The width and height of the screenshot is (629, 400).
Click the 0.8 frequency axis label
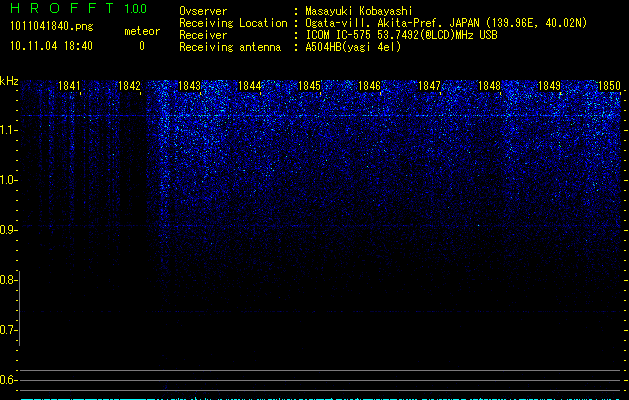(8, 280)
